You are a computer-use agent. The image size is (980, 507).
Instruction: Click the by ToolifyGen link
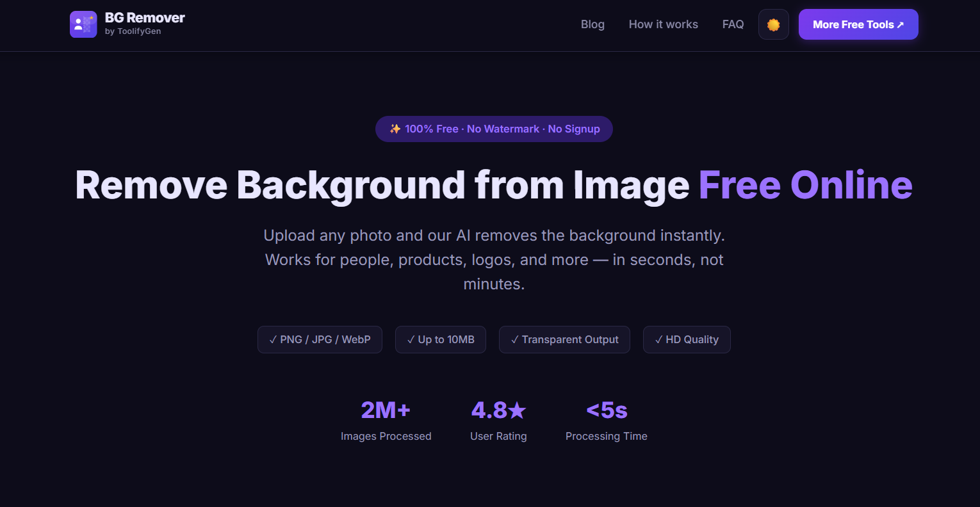coord(134,31)
